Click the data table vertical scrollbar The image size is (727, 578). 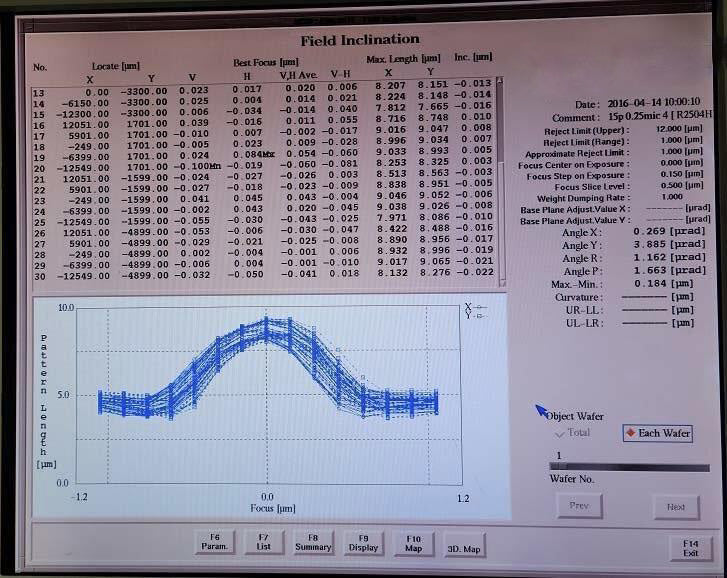[x=501, y=182]
